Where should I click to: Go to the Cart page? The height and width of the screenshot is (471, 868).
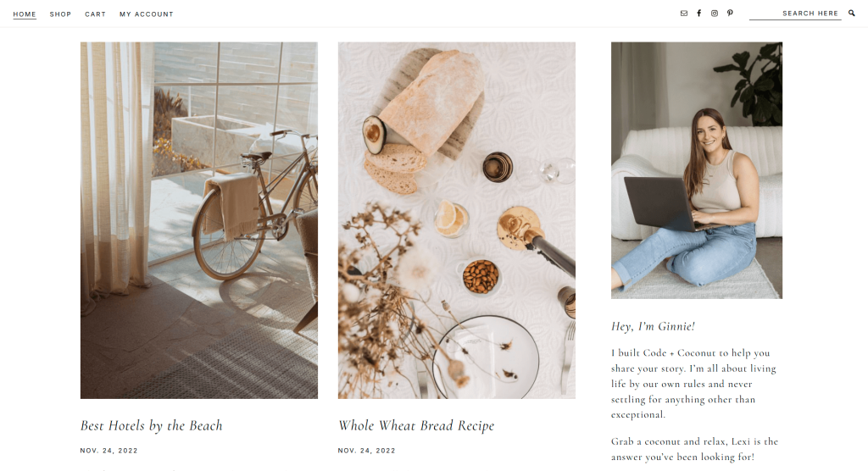[95, 14]
